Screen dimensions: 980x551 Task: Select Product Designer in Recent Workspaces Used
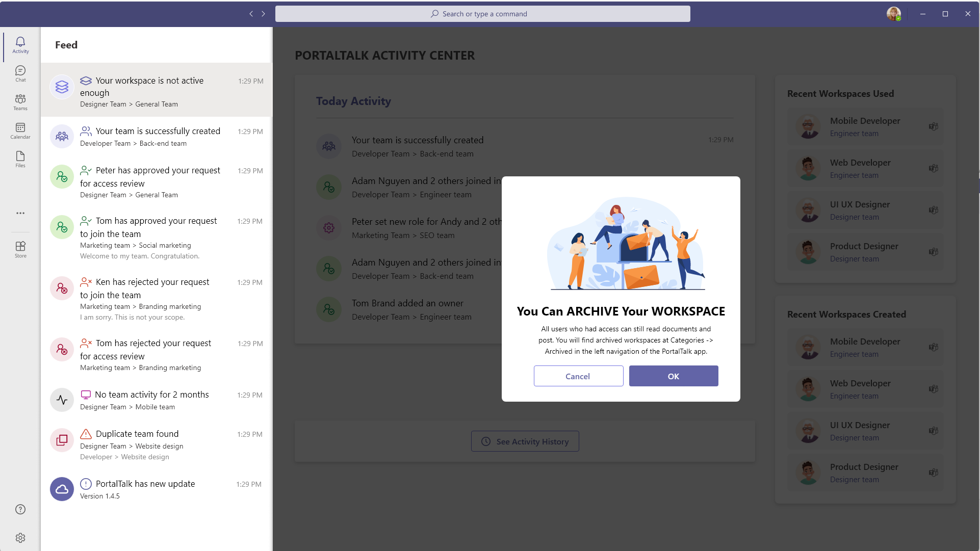point(865,252)
